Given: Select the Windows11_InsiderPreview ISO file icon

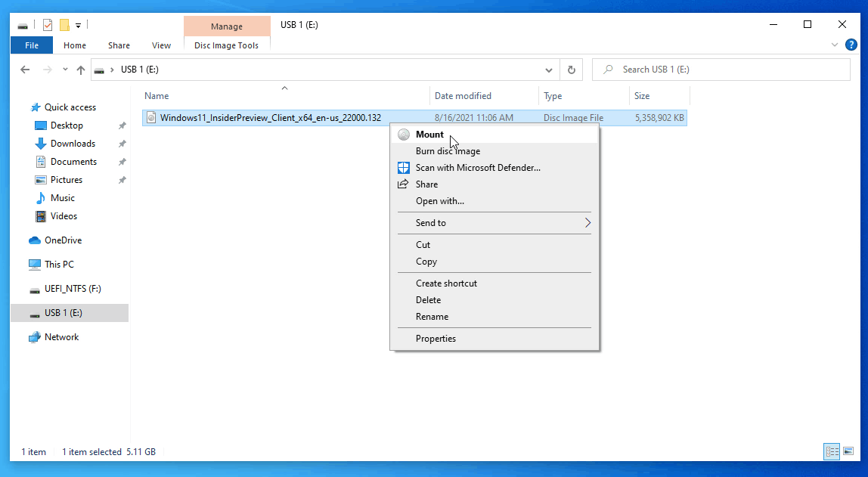Looking at the screenshot, I should 151,117.
